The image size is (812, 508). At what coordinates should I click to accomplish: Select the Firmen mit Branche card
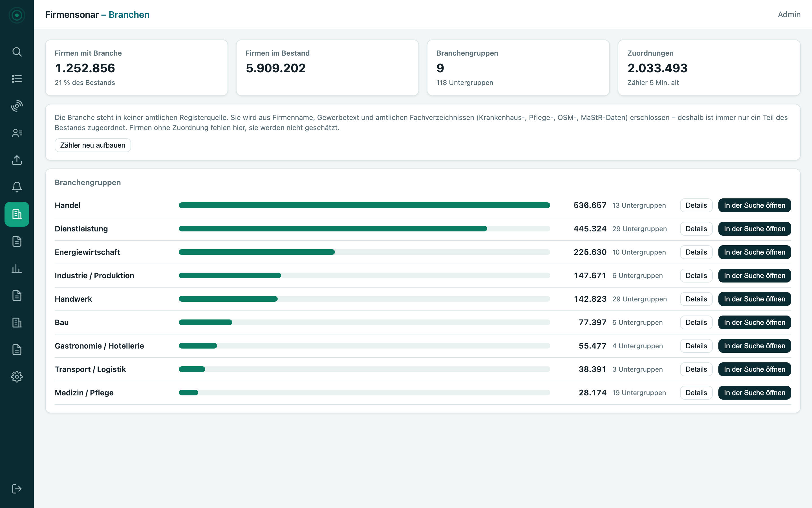coord(136,68)
